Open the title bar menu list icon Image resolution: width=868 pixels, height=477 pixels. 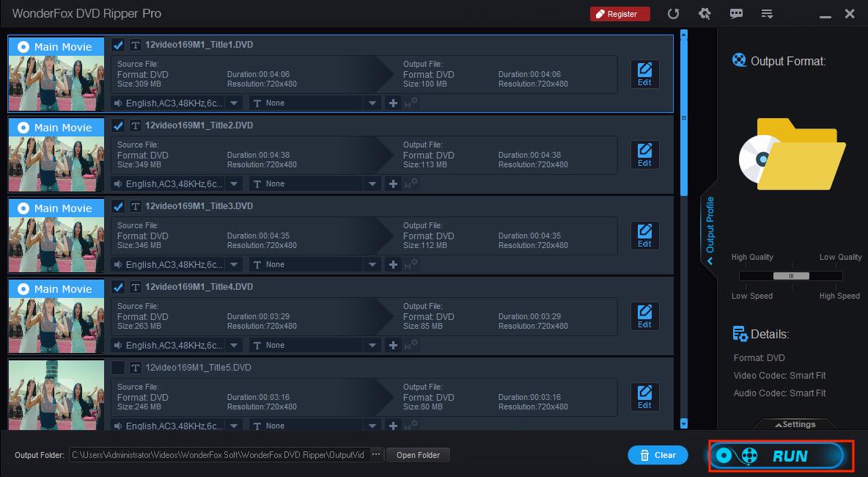point(768,14)
